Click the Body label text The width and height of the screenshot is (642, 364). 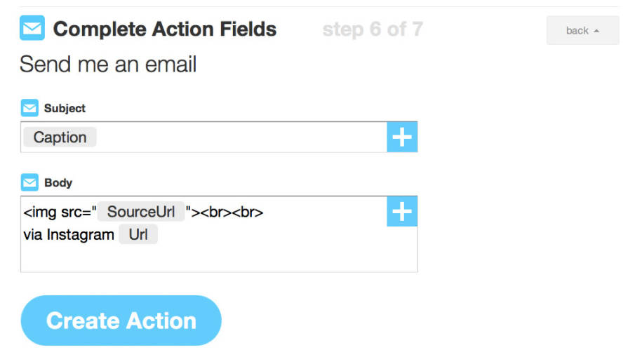58,182
